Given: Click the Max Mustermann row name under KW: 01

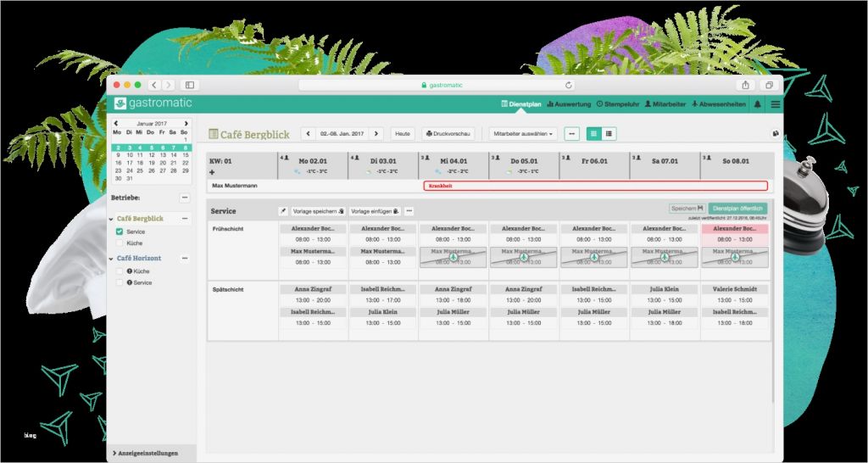Looking at the screenshot, I should [235, 186].
